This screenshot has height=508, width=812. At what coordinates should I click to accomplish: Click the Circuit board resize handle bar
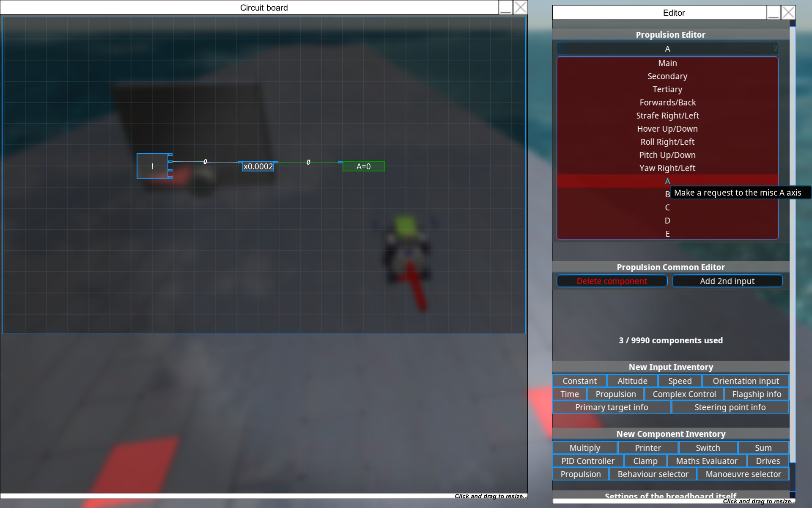264,496
